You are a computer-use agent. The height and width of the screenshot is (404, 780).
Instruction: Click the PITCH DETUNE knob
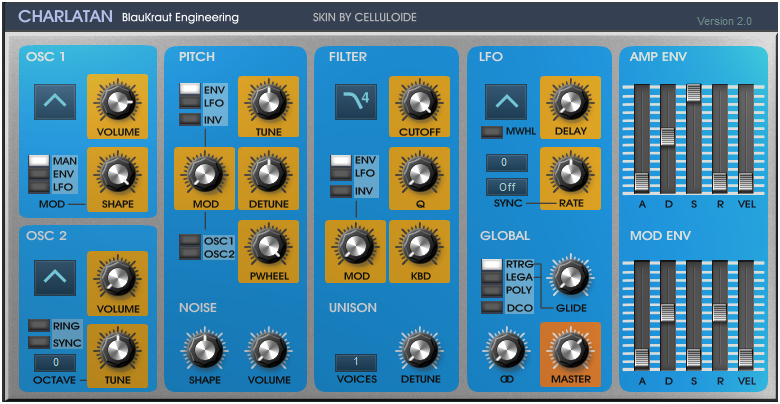[x=268, y=175]
